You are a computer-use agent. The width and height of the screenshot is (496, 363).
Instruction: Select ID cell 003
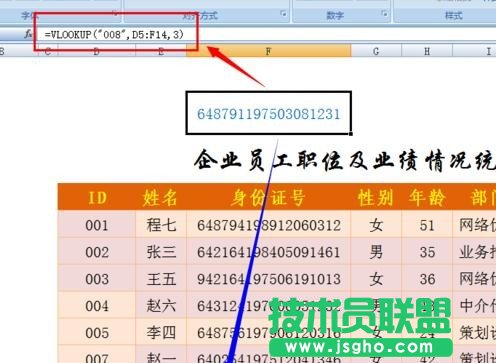(97, 279)
